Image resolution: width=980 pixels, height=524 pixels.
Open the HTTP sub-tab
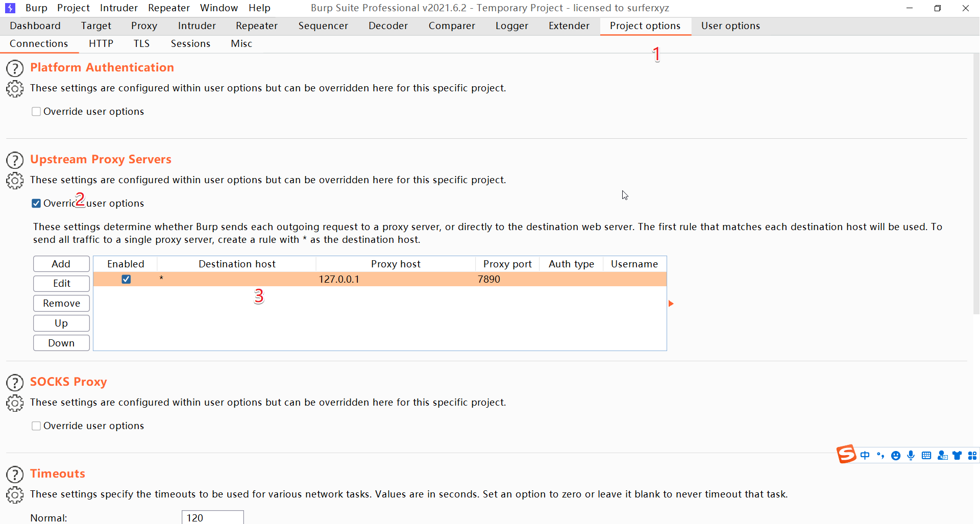pyautogui.click(x=101, y=44)
